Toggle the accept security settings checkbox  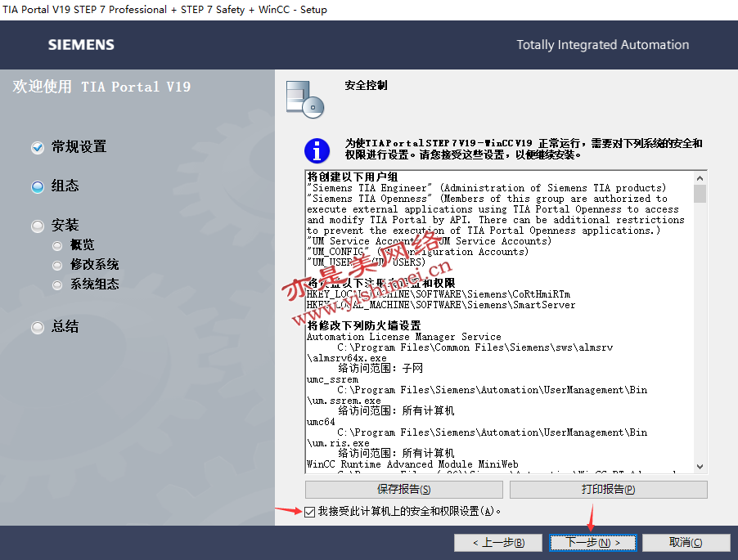pos(309,512)
